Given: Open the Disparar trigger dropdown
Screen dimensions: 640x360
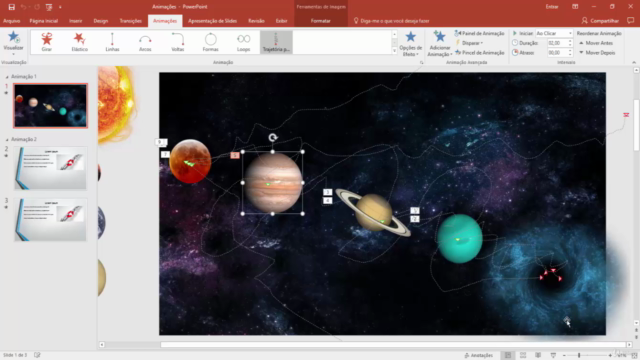Looking at the screenshot, I should tap(469, 43).
